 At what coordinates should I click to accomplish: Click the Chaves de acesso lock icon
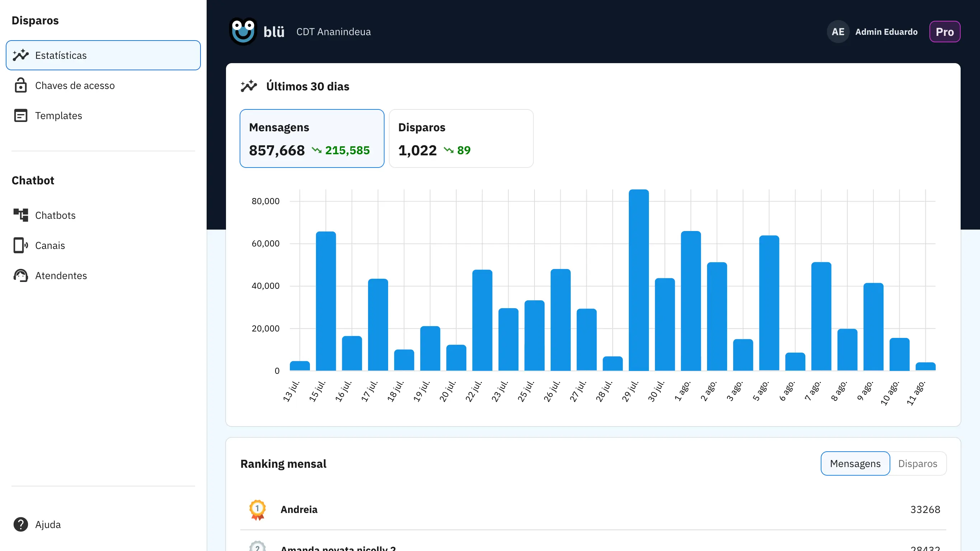pyautogui.click(x=20, y=85)
